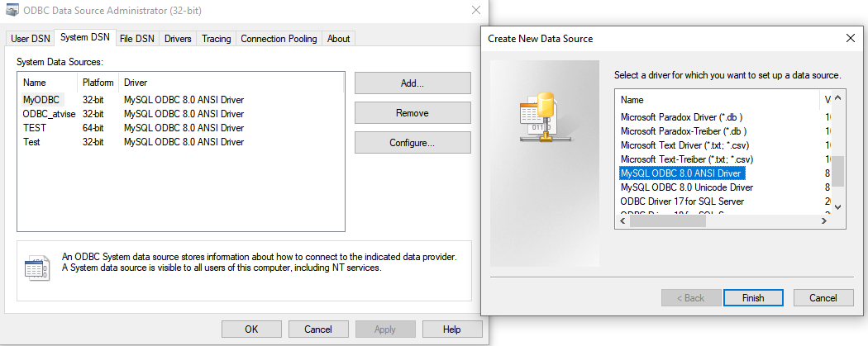Click the ODBC Administrator title bar icon
868x346 pixels.
(x=11, y=9)
